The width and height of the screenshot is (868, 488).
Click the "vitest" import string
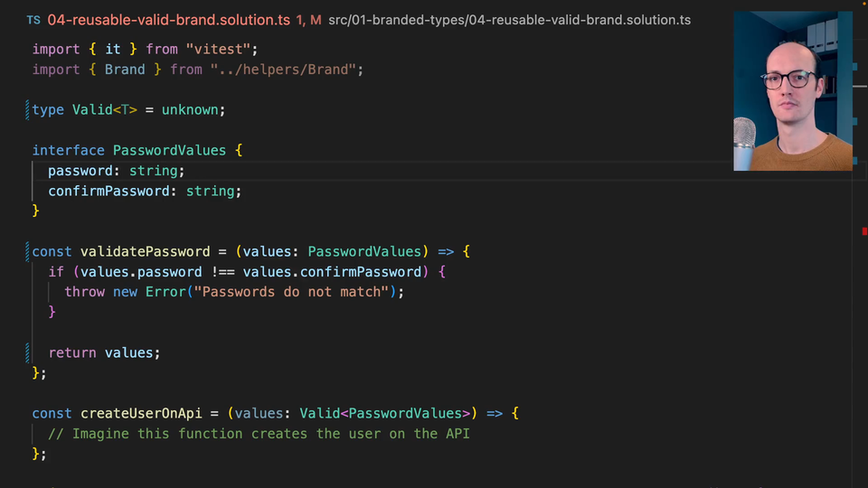pyautogui.click(x=218, y=49)
